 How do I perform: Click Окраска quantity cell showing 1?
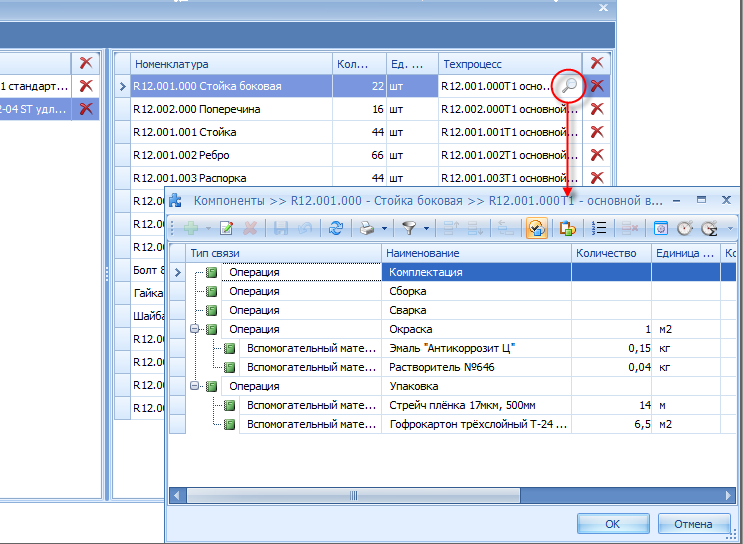(x=611, y=329)
